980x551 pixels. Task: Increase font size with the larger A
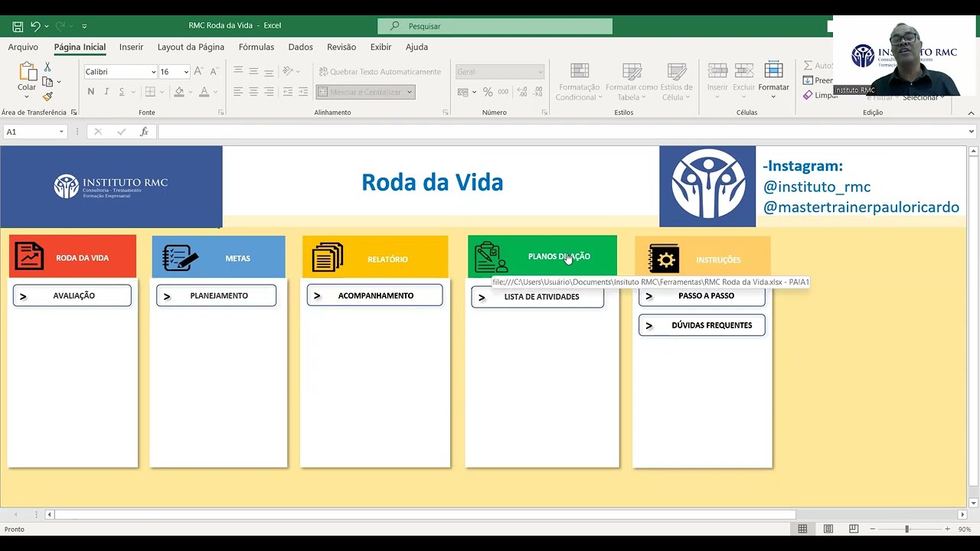click(x=198, y=71)
